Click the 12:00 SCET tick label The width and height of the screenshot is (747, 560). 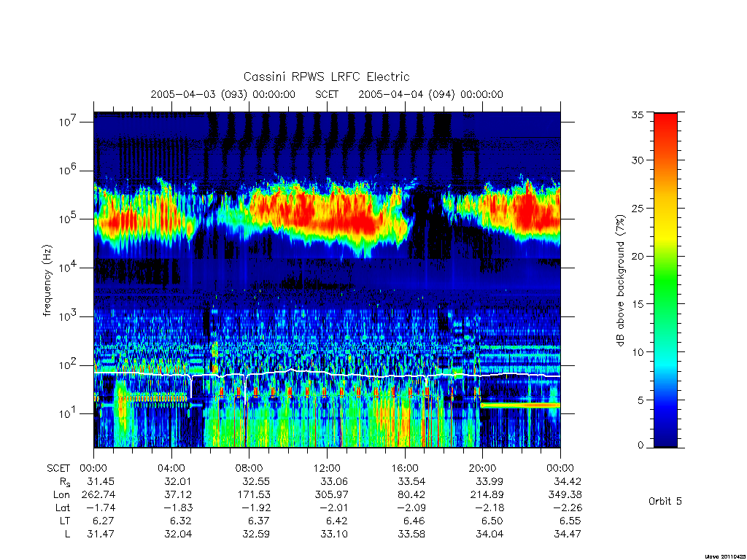click(327, 468)
